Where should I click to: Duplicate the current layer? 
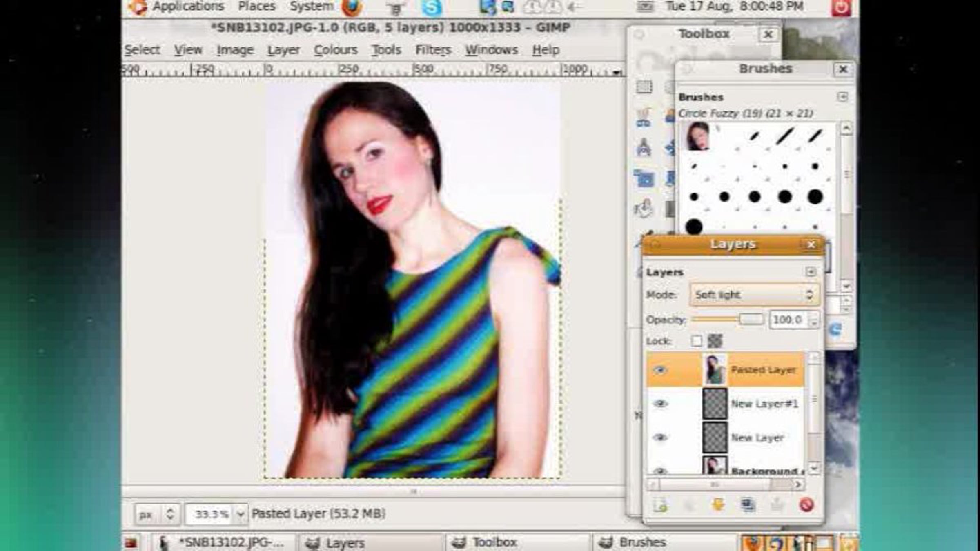tap(748, 505)
